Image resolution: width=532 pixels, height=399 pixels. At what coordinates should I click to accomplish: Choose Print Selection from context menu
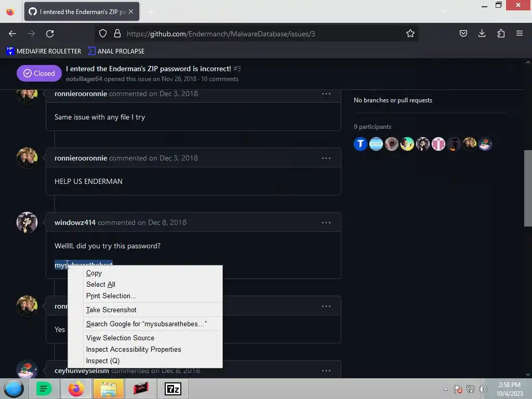(x=145, y=296)
